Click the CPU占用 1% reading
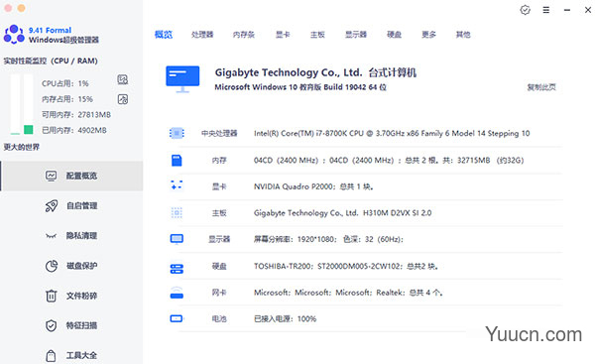Screen dimensions: 595x364 coord(65,83)
